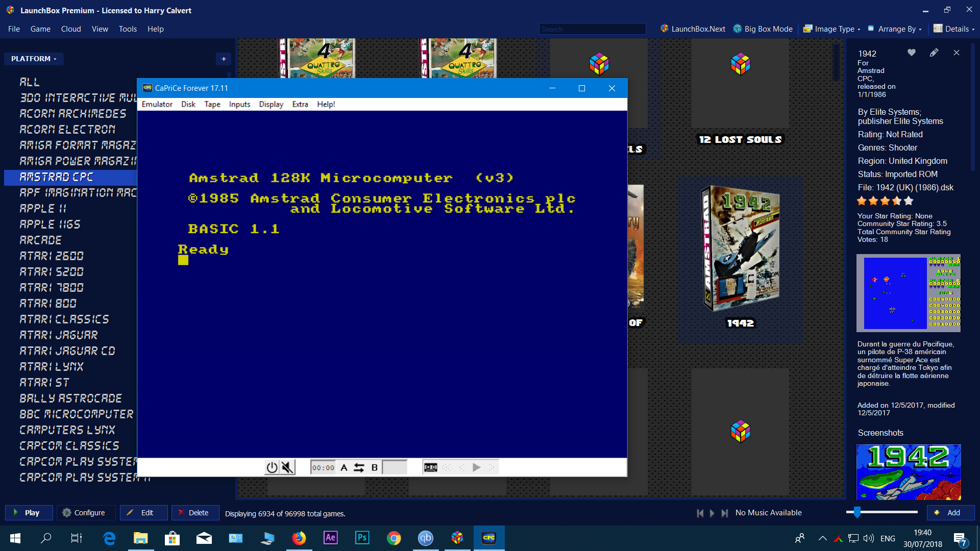Toggle mute in CaPriCe emulator
The height and width of the screenshot is (551, 980).
point(287,467)
